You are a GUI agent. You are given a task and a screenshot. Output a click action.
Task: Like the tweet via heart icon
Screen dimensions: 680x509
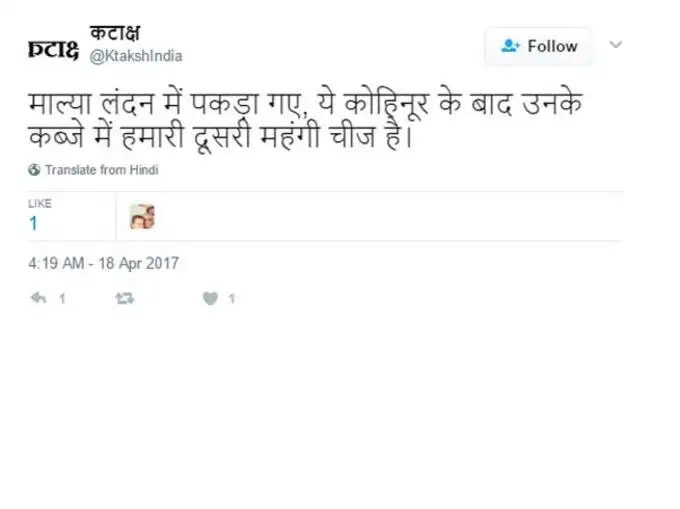pos(210,298)
